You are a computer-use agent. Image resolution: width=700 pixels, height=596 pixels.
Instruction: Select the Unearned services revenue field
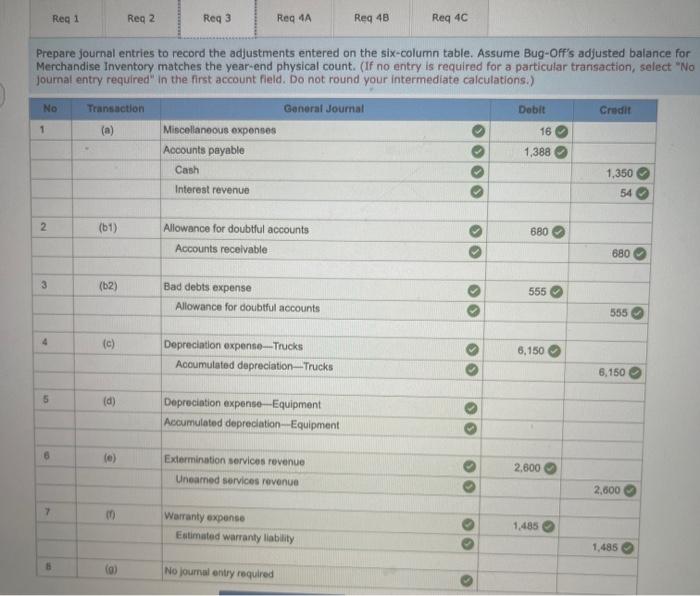320,482
